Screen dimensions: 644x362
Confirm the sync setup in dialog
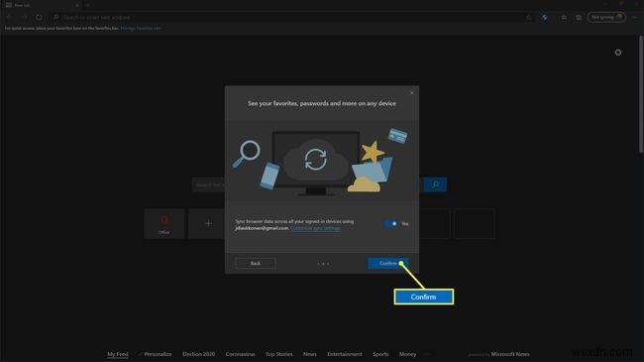tap(388, 263)
